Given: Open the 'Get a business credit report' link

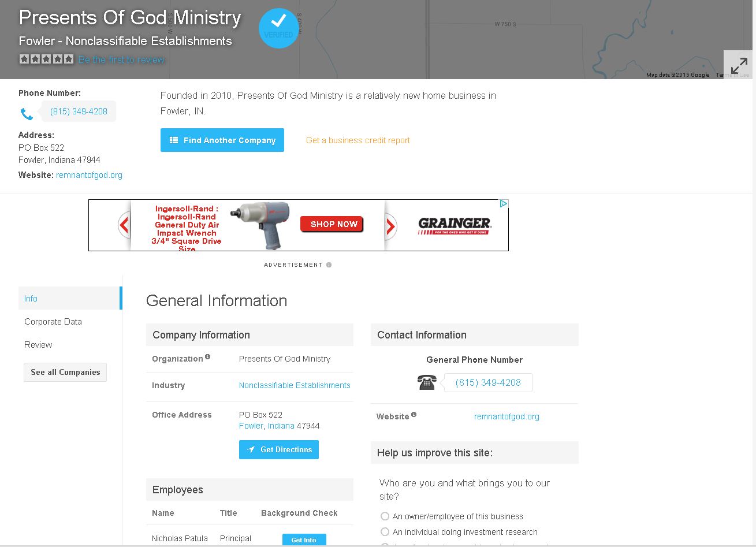Looking at the screenshot, I should tap(358, 140).
